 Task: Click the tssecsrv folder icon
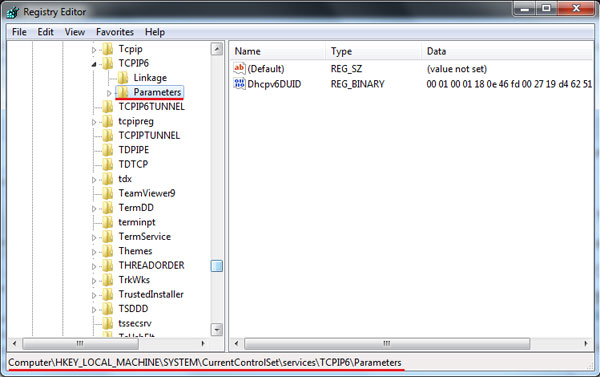click(x=108, y=323)
